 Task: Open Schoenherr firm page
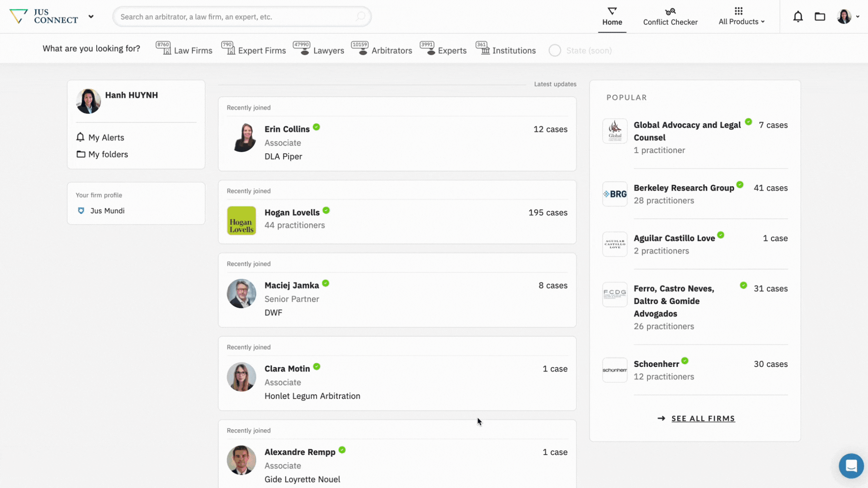pos(656,364)
